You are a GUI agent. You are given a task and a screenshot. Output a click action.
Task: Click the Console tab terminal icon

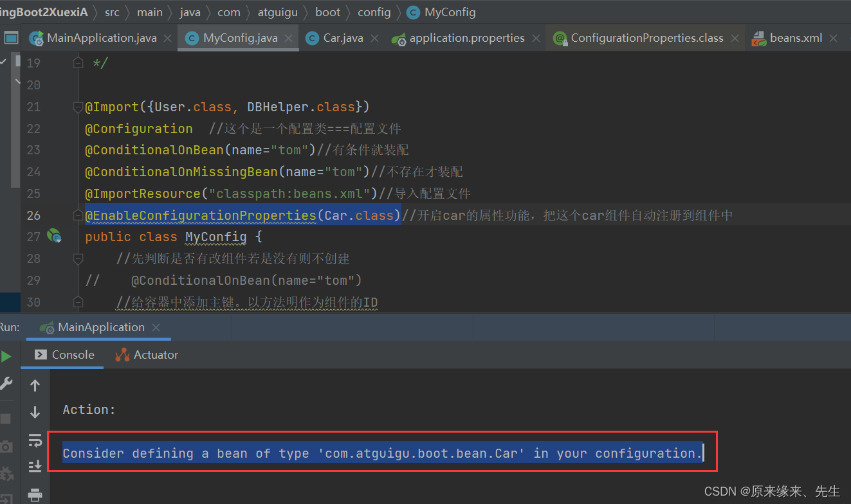41,355
